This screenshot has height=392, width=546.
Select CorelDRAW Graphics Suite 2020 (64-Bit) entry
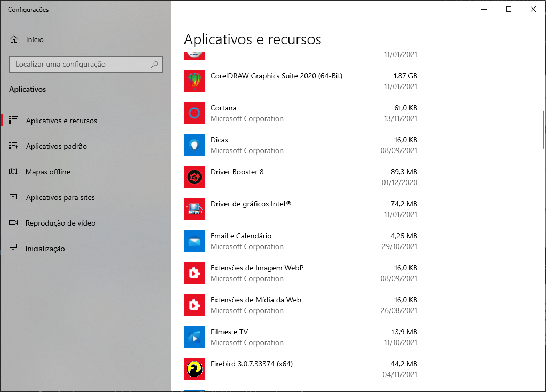click(x=301, y=81)
